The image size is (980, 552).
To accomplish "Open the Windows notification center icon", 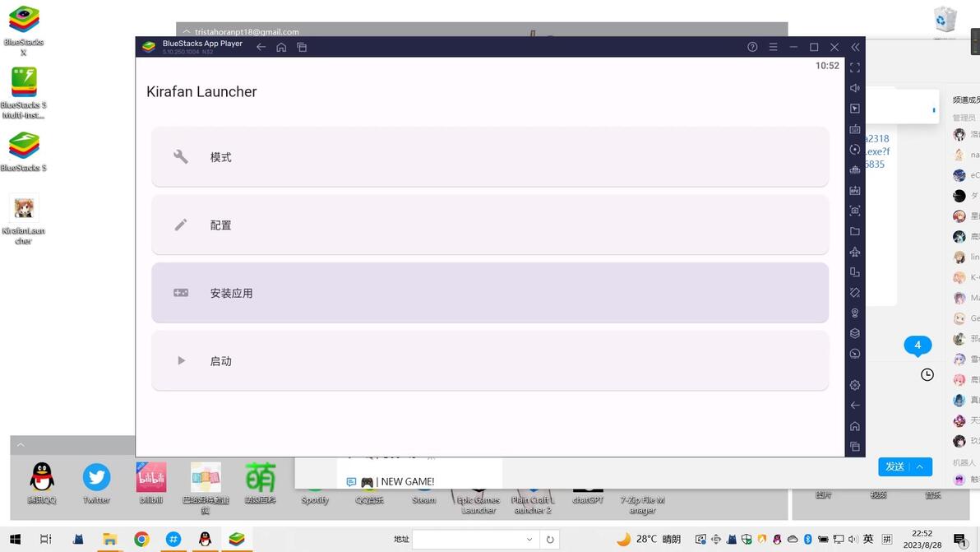I will [x=960, y=540].
